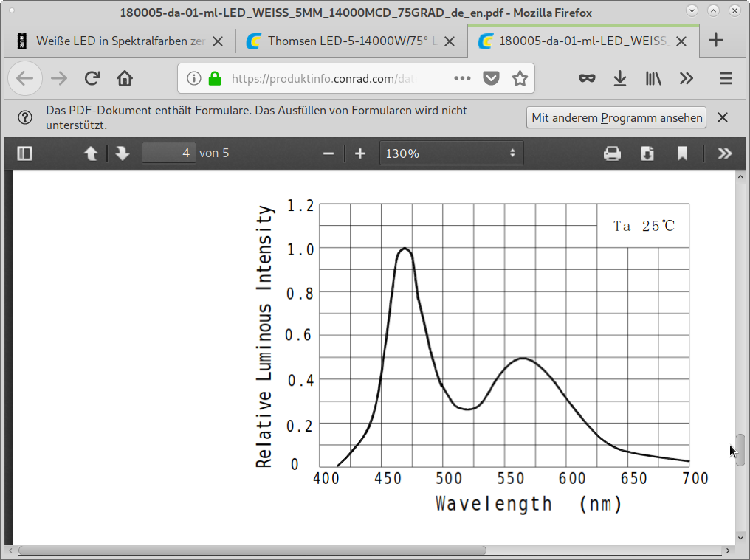The image size is (750, 560).
Task: Go back to previous page
Action: [x=25, y=78]
